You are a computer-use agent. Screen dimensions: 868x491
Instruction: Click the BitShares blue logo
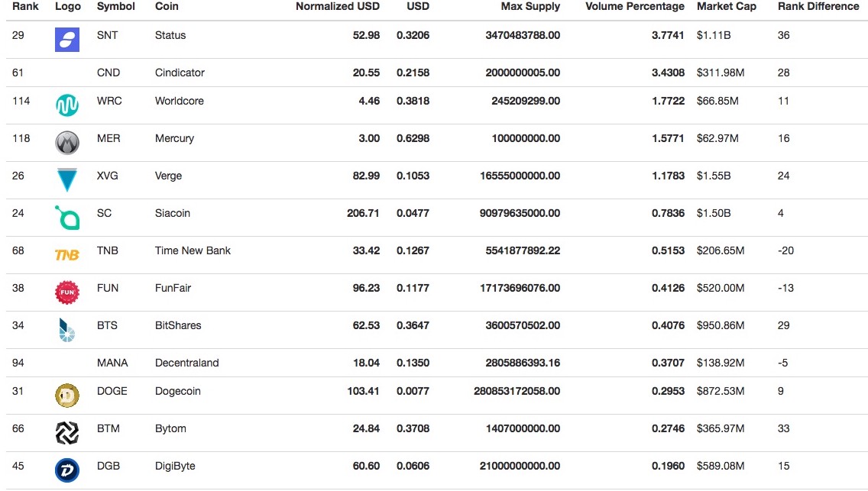[x=67, y=330]
